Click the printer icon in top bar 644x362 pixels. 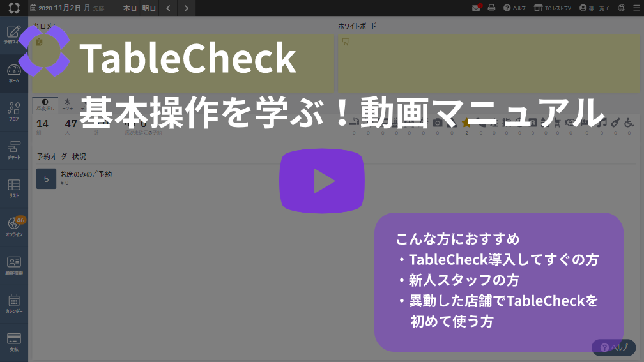tap(491, 8)
